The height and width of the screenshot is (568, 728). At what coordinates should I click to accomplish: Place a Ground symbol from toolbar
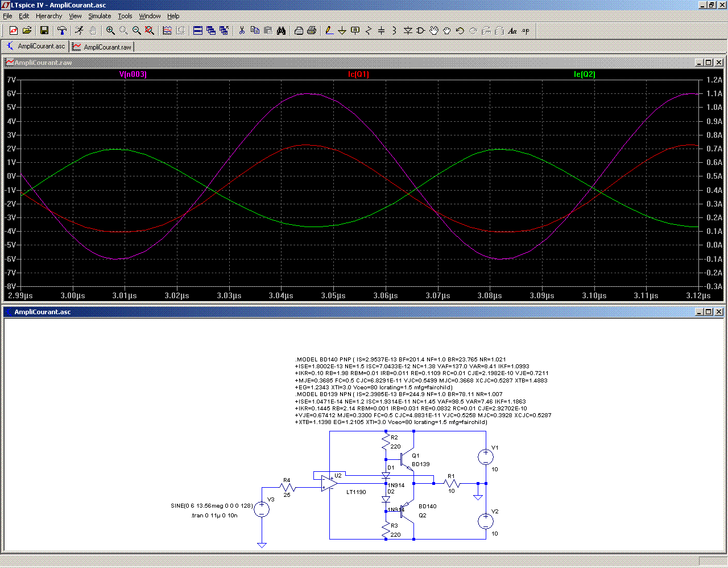click(x=342, y=31)
